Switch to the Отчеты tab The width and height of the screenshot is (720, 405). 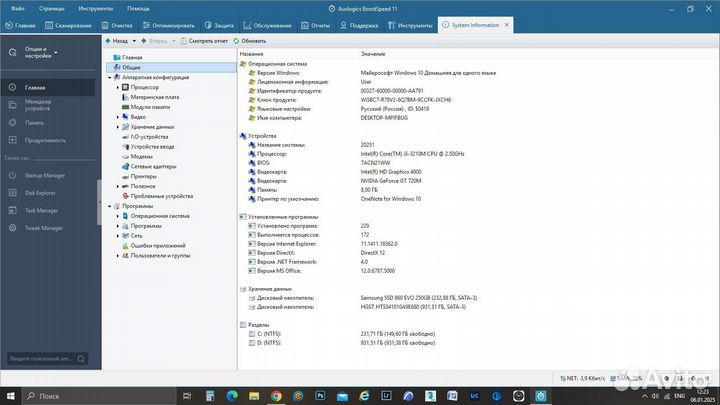[x=315, y=25]
